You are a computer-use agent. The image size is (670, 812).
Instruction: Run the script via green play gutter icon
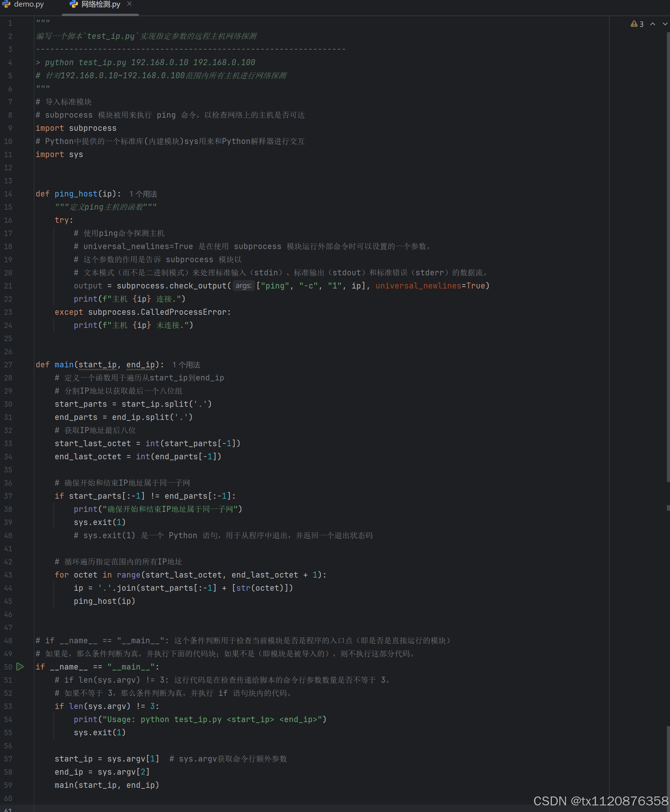20,667
